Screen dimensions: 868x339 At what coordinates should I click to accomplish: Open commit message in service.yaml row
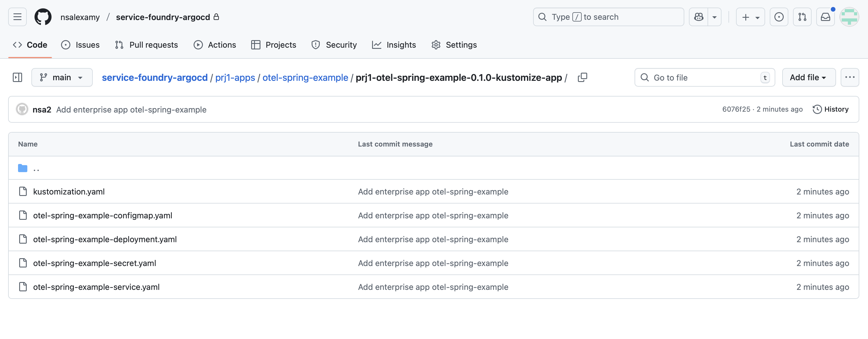pos(433,287)
